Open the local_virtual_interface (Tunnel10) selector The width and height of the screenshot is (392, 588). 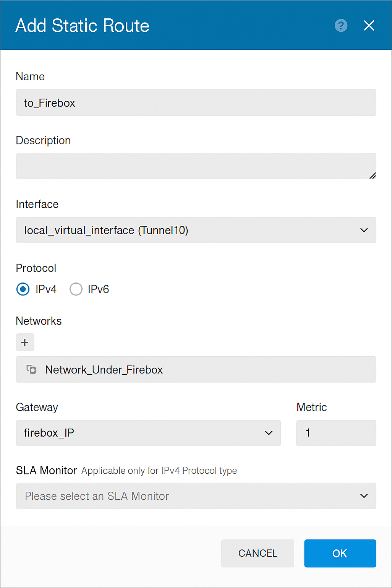pos(196,230)
